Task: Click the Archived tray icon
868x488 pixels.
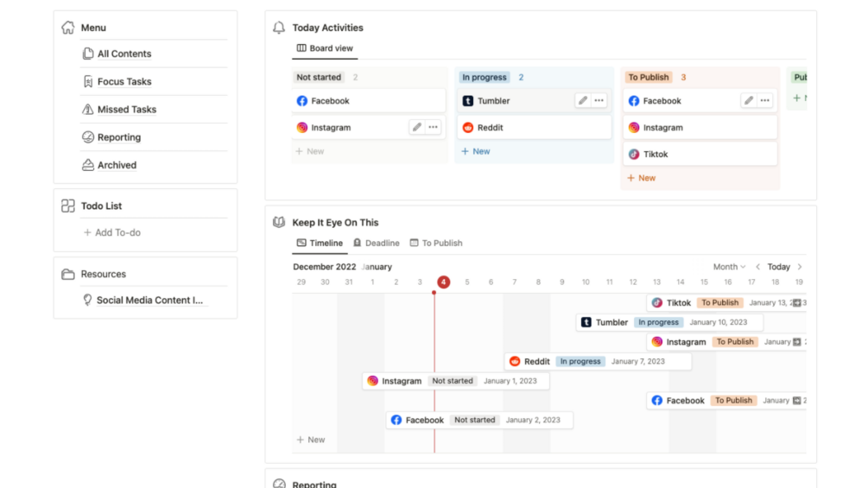Action: 88,165
